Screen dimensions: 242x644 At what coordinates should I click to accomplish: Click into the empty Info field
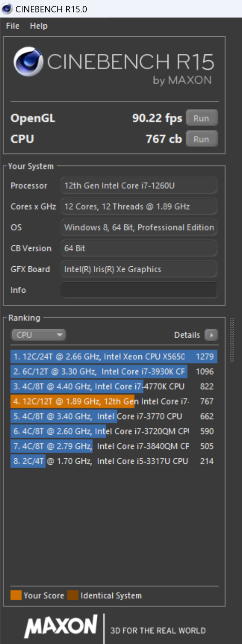[x=139, y=290]
